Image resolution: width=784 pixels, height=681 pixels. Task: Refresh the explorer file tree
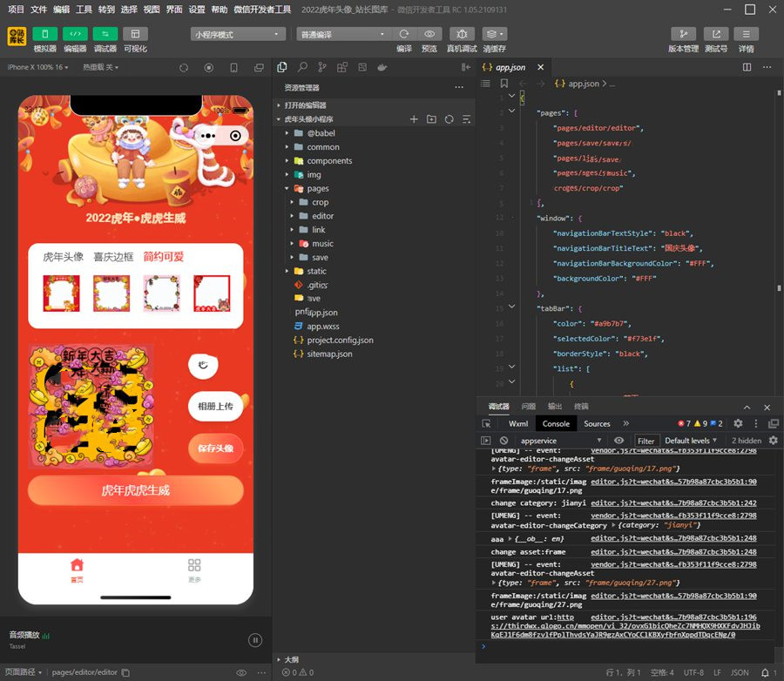(449, 119)
